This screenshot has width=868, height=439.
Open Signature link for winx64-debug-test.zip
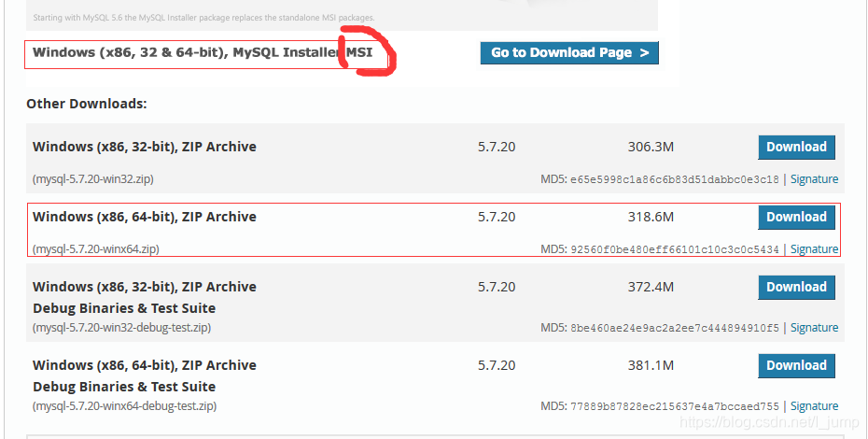814,405
